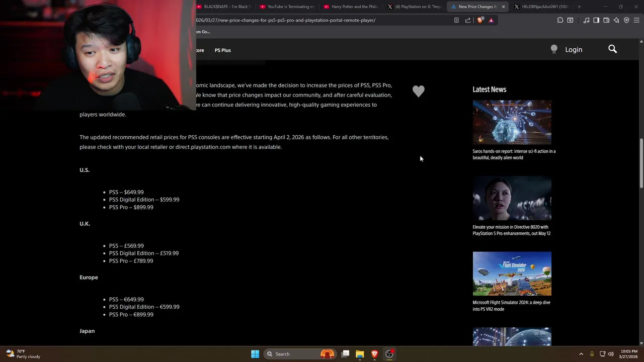Open the weather widget showing 70°F
Viewport: 644px width, 362px height.
click(x=23, y=354)
